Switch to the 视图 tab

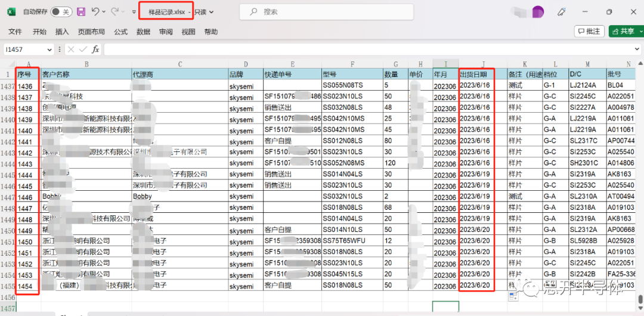188,32
